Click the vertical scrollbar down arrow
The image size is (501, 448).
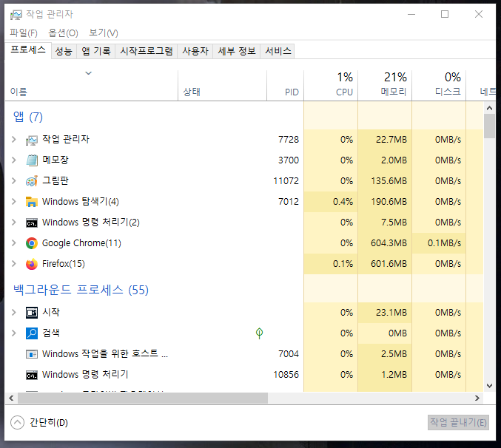click(x=489, y=386)
